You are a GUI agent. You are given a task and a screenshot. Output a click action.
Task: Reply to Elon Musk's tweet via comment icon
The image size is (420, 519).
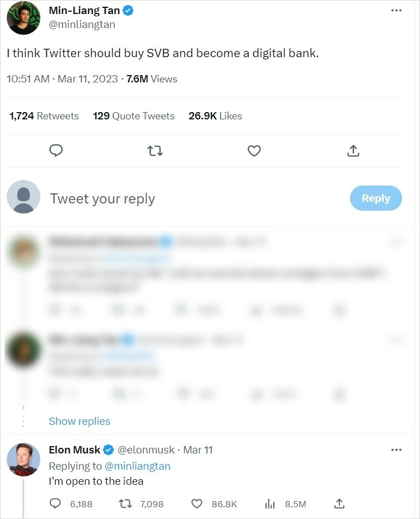point(55,504)
